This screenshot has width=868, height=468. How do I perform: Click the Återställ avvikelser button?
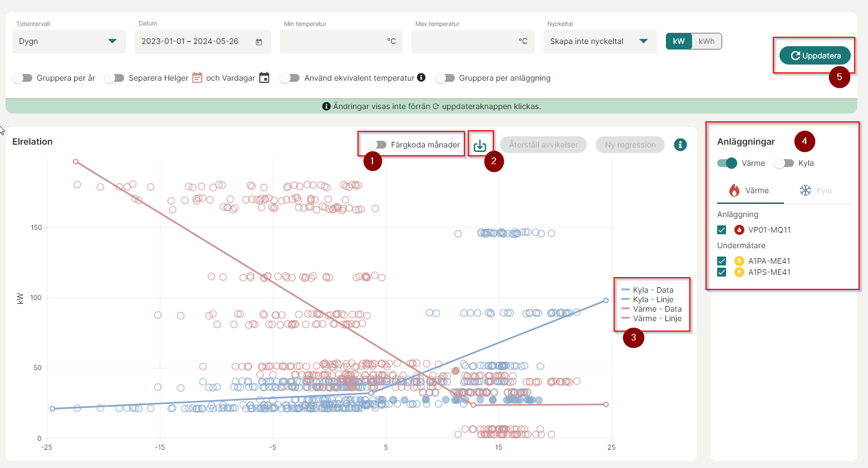pos(543,145)
